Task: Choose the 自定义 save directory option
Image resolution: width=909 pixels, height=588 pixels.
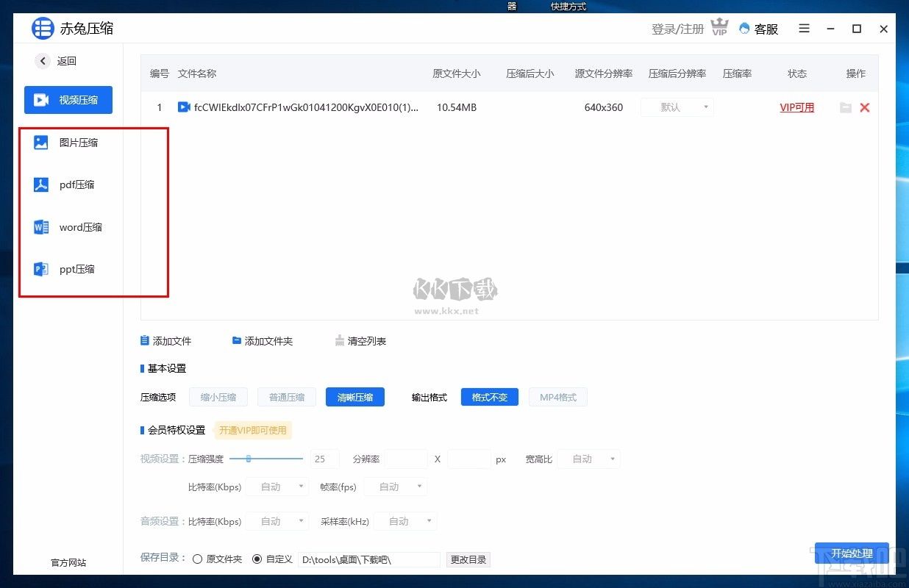Action: 258,559
